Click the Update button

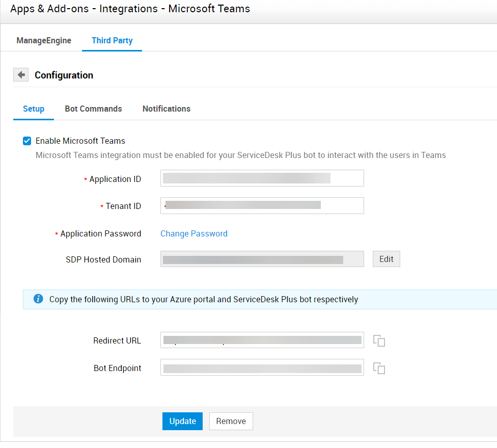[182, 421]
